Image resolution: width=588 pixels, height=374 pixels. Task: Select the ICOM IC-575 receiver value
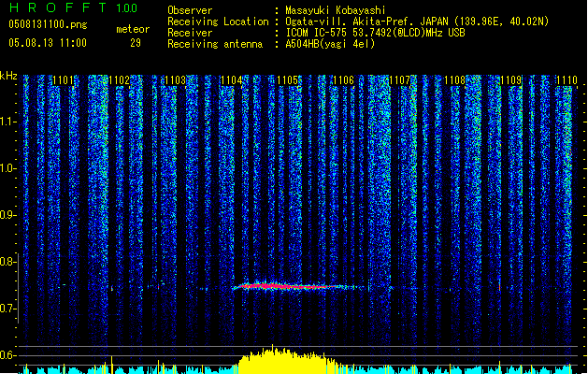pyautogui.click(x=375, y=33)
